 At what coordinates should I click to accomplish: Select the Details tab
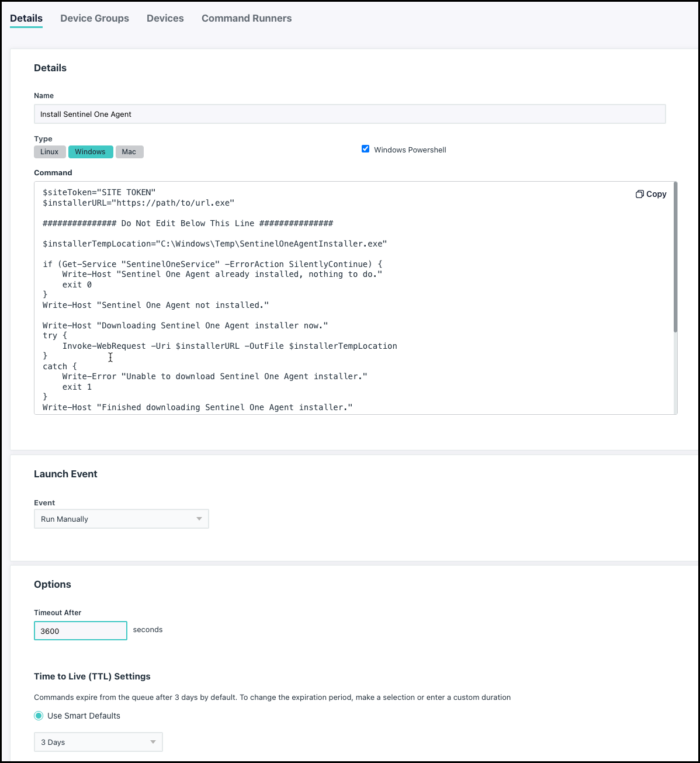click(26, 18)
